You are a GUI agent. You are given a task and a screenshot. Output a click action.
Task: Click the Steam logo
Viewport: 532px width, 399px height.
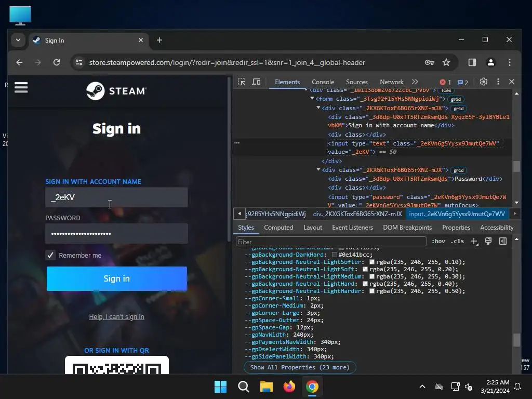116,91
